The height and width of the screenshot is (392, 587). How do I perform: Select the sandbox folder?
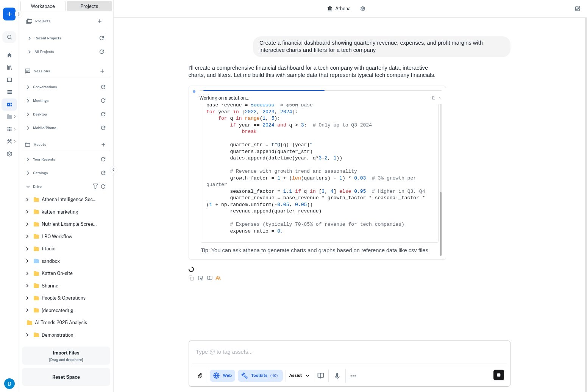point(51,261)
